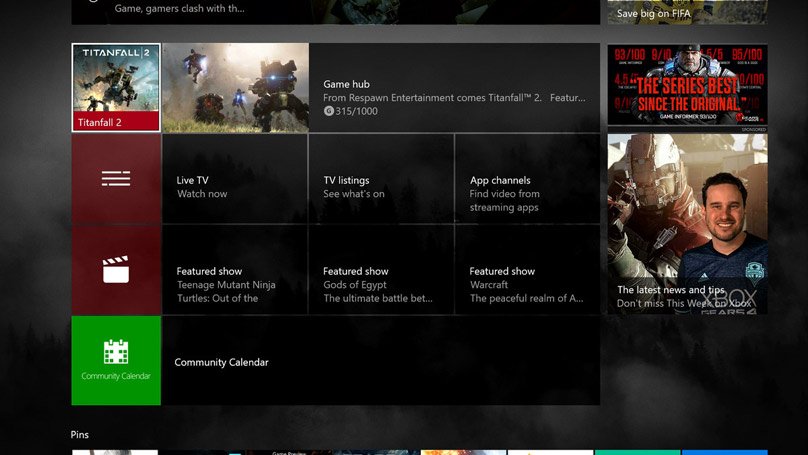Image resolution: width=808 pixels, height=455 pixels.
Task: Open the Titanfall 2 game tile
Action: pos(116,88)
